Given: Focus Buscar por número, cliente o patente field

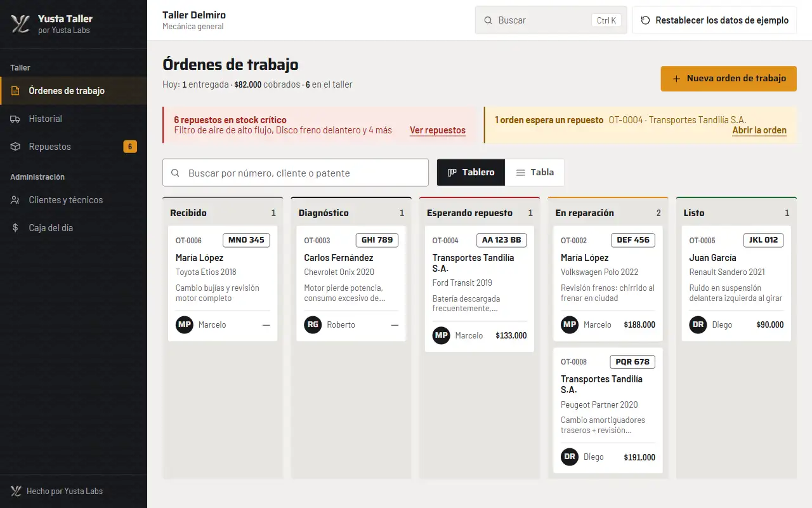Looking at the screenshot, I should [296, 173].
